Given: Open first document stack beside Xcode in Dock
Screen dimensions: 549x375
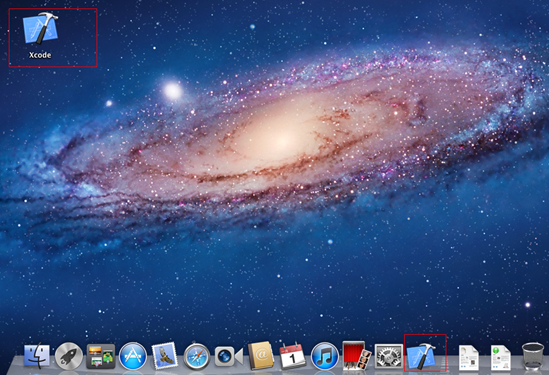Looking at the screenshot, I should click(x=469, y=357).
